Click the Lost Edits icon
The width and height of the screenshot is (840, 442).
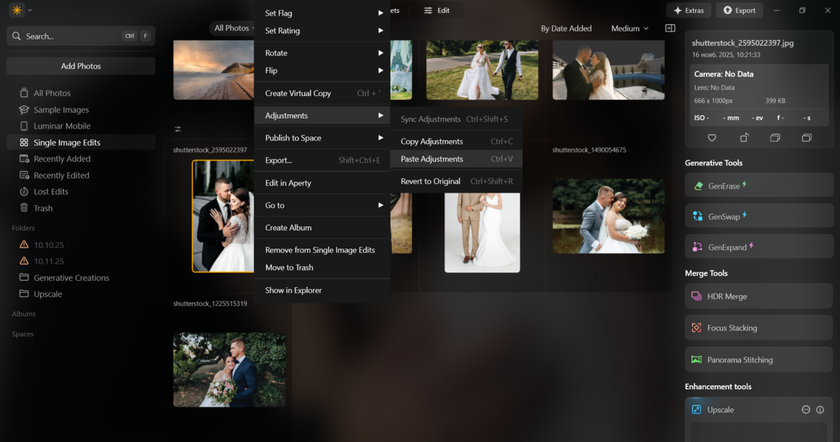(x=24, y=191)
